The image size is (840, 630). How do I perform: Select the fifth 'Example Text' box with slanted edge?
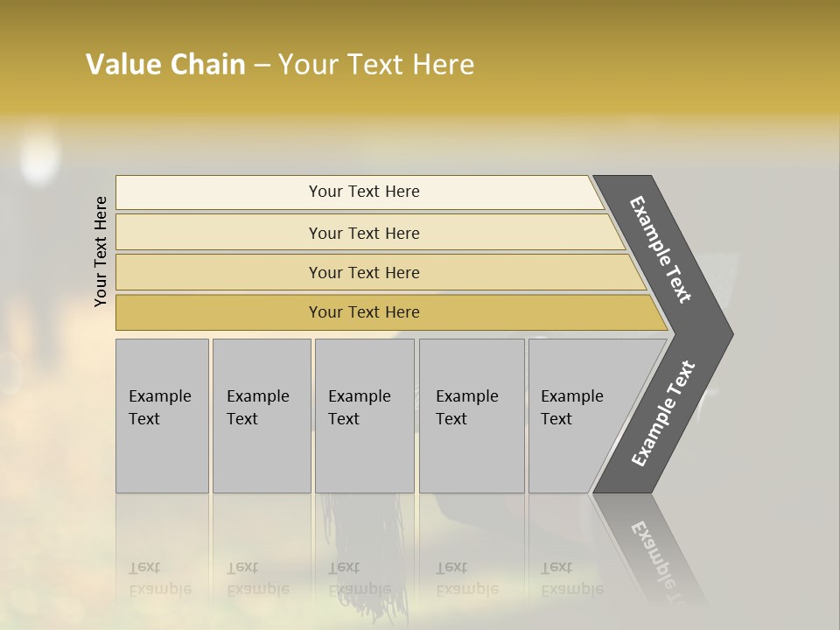pos(577,416)
